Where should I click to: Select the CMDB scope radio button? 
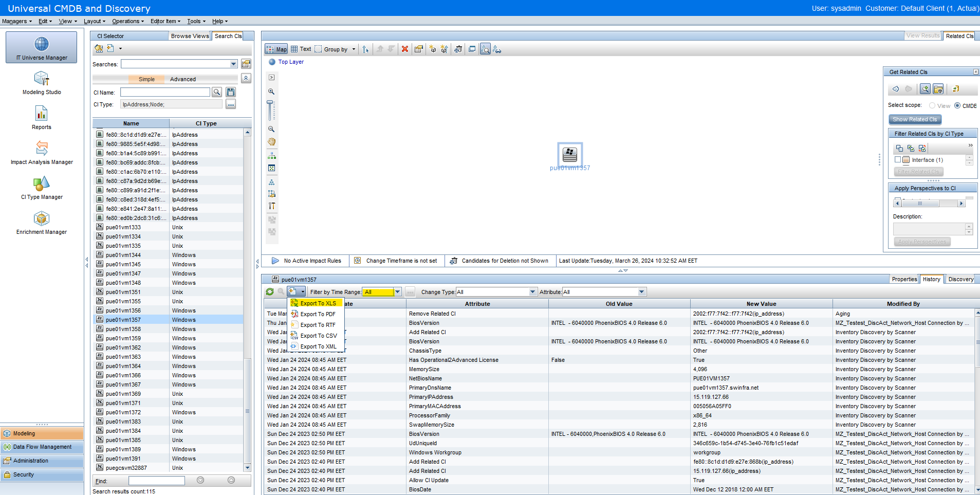tap(957, 105)
